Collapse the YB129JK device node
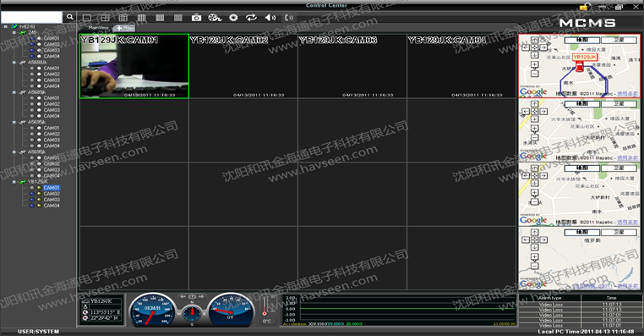This screenshot has height=336, width=644. click(x=14, y=182)
